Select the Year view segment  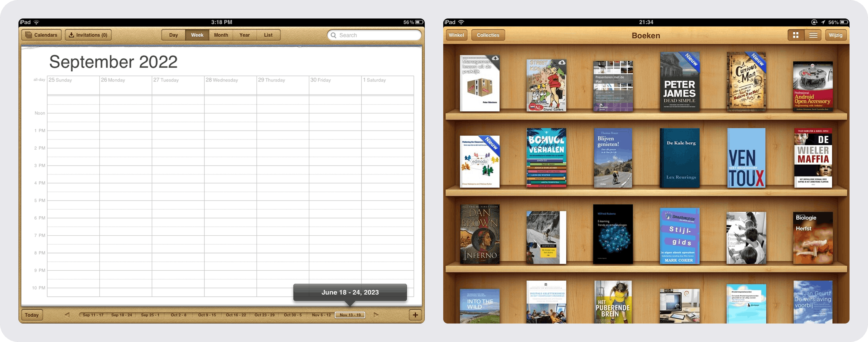click(245, 35)
